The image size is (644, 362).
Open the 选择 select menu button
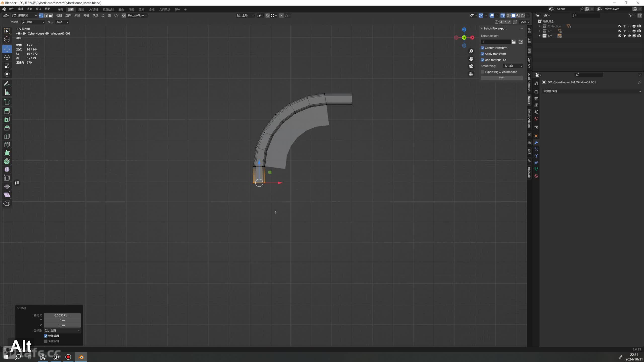(x=68, y=16)
